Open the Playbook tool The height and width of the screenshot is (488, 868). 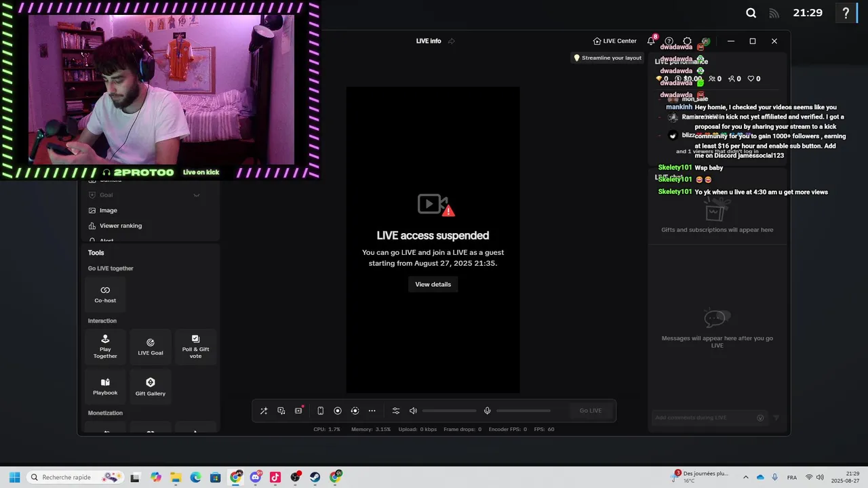(105, 387)
